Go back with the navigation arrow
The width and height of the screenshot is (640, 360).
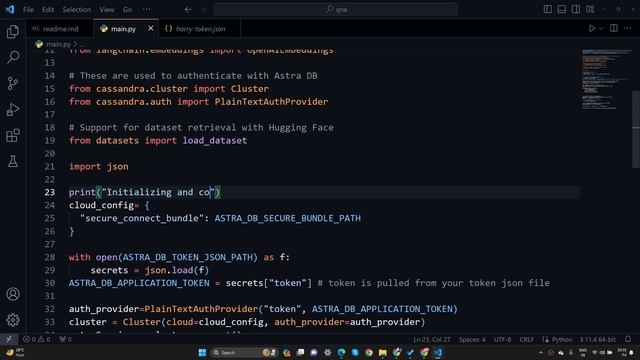tap(188, 9)
